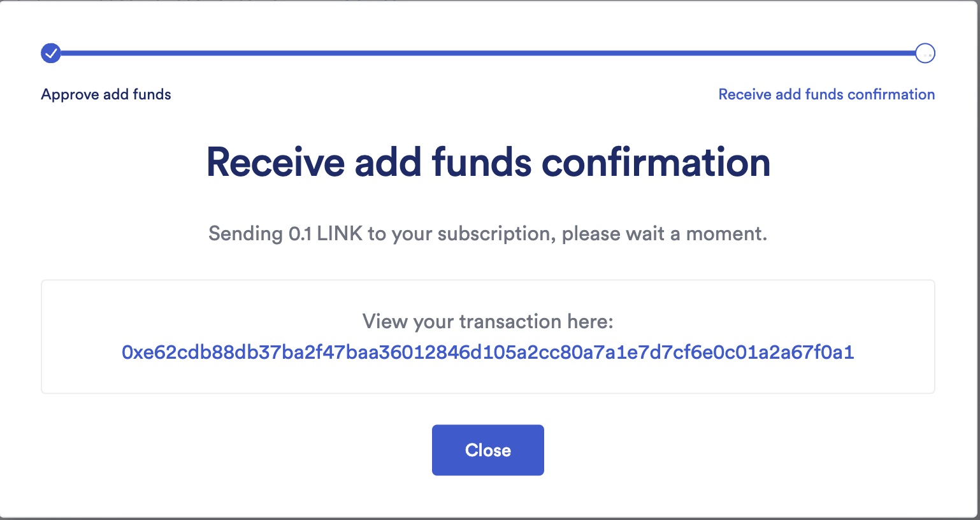Click the midpoint of the progress bar
Screen dimensions: 980x520
tap(488, 53)
